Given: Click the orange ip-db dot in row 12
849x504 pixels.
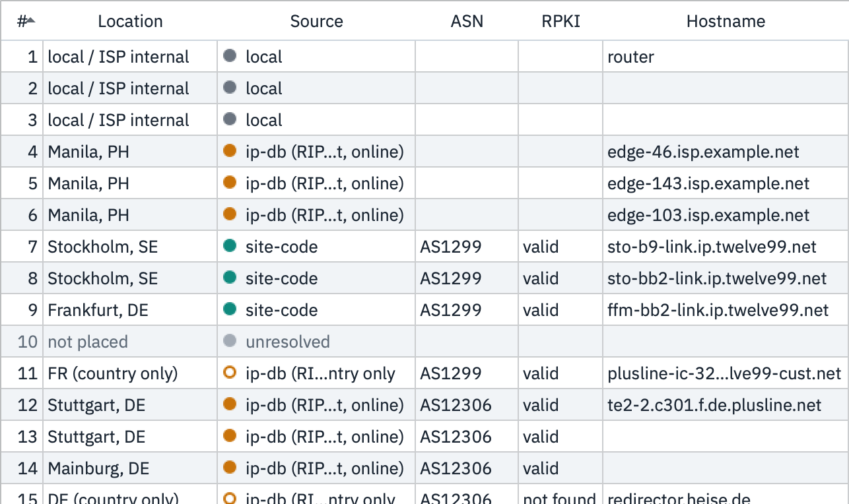Looking at the screenshot, I should point(230,404).
